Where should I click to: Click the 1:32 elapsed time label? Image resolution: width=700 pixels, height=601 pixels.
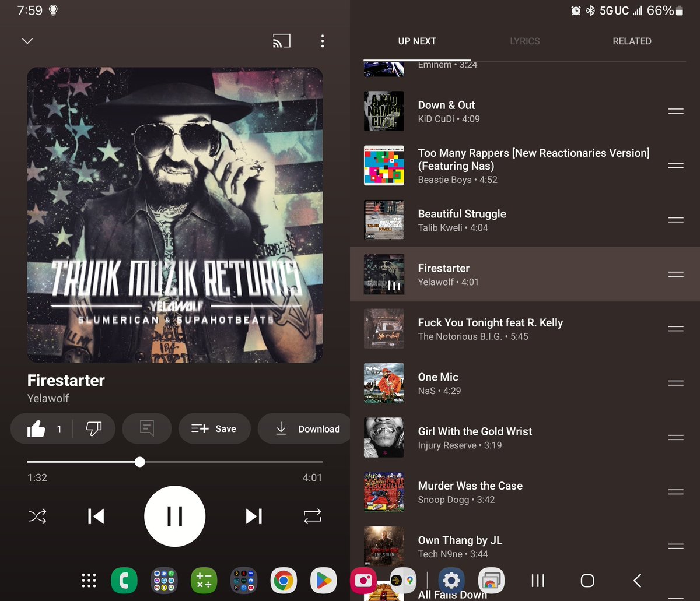(37, 477)
